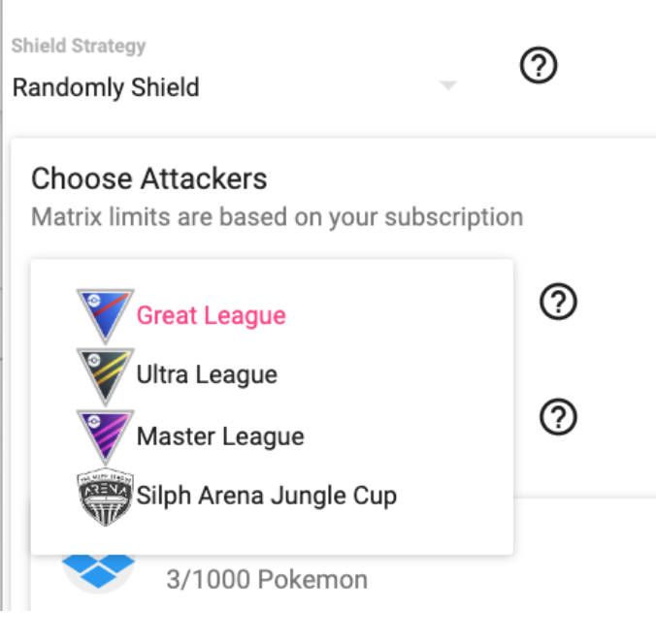Click the Great League badge icon

click(x=105, y=312)
